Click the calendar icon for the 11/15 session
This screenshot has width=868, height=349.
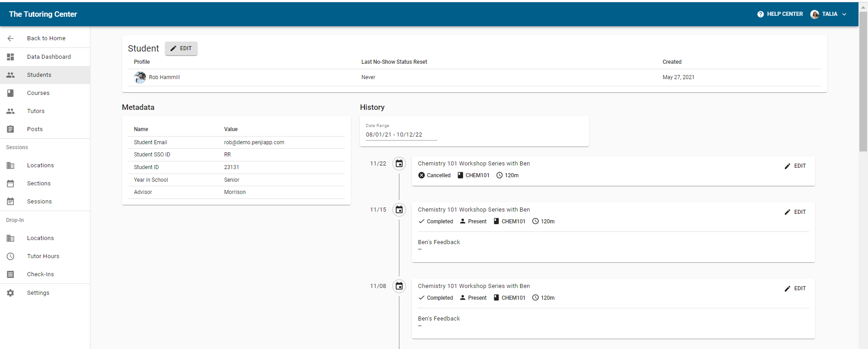tap(399, 210)
